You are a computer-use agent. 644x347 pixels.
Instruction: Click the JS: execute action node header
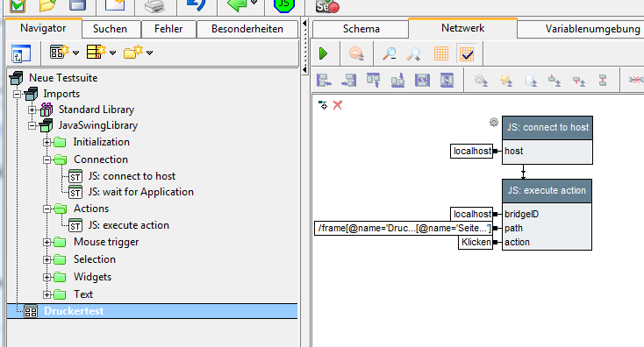point(547,191)
